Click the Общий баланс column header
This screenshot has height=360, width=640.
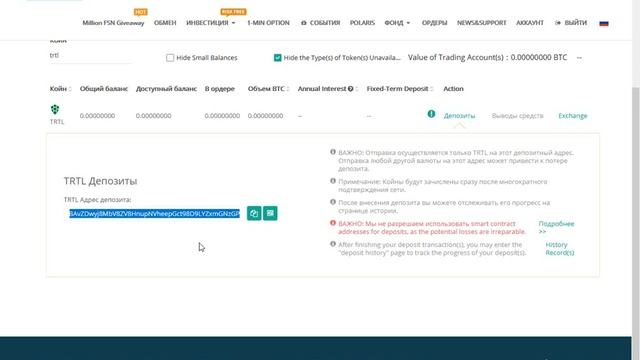(x=104, y=89)
